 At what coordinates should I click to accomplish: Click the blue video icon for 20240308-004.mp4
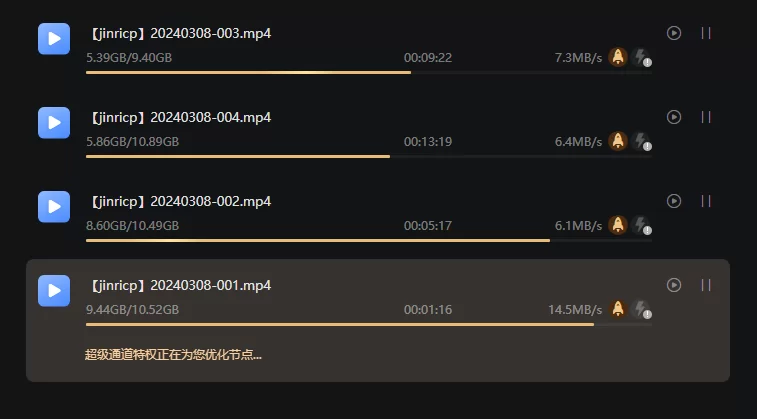pos(54,123)
